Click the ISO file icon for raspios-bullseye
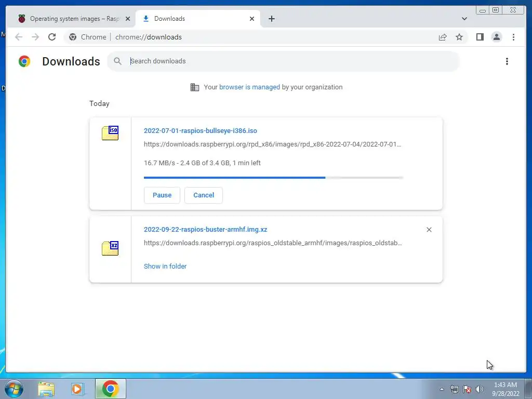The height and width of the screenshot is (399, 532). [x=110, y=133]
